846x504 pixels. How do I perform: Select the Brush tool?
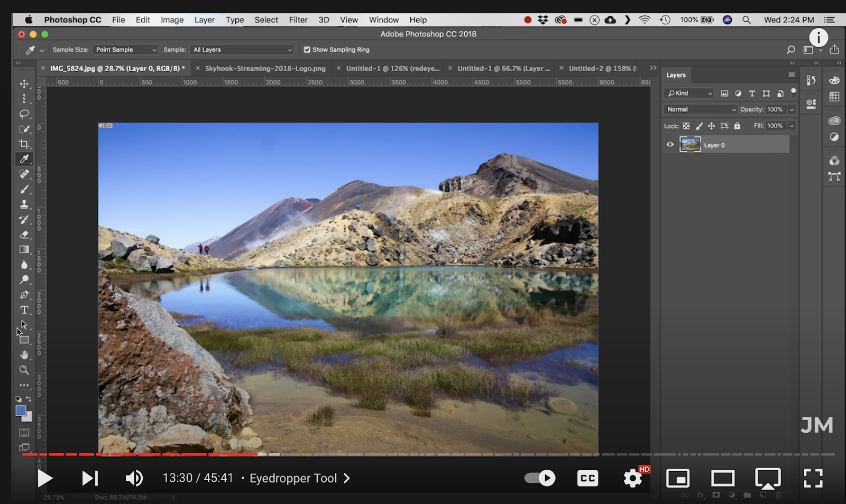[x=24, y=189]
